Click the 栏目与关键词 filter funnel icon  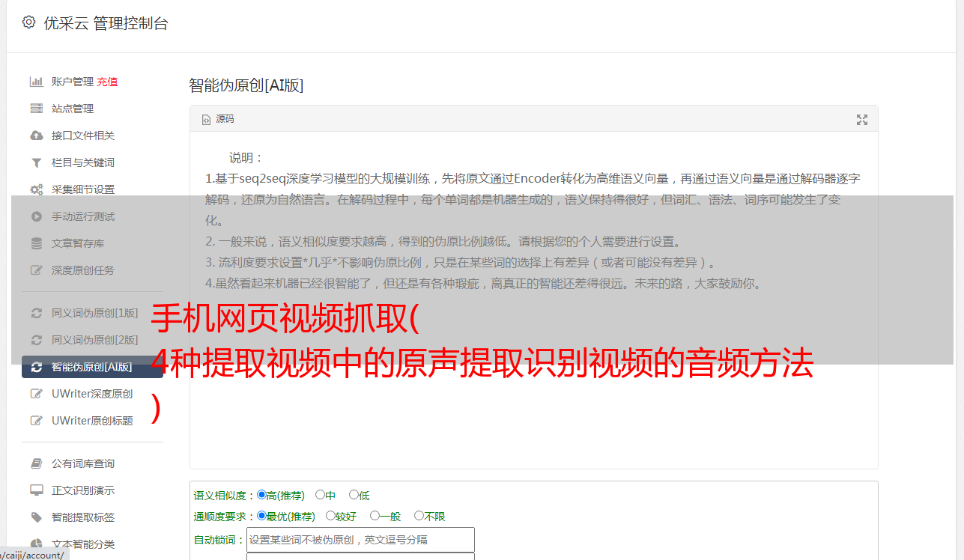click(36, 162)
